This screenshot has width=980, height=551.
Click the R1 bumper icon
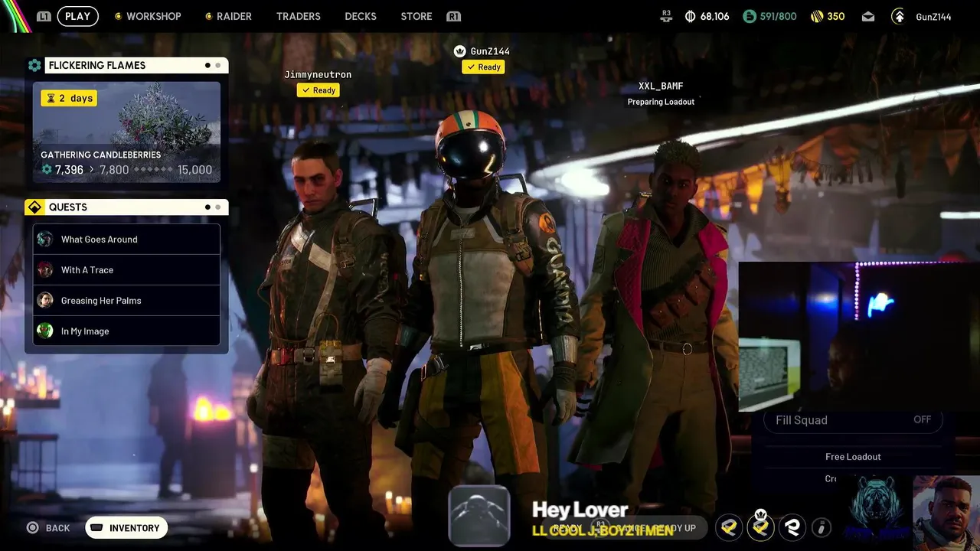[453, 16]
